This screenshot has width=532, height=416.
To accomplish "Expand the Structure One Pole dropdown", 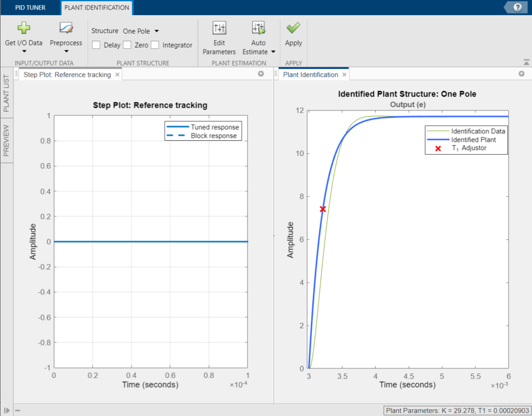I will pos(141,31).
